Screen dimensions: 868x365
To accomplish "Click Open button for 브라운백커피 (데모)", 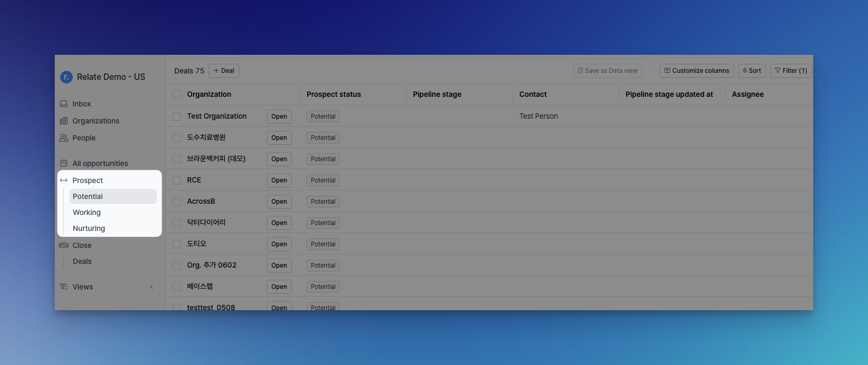I will [279, 159].
